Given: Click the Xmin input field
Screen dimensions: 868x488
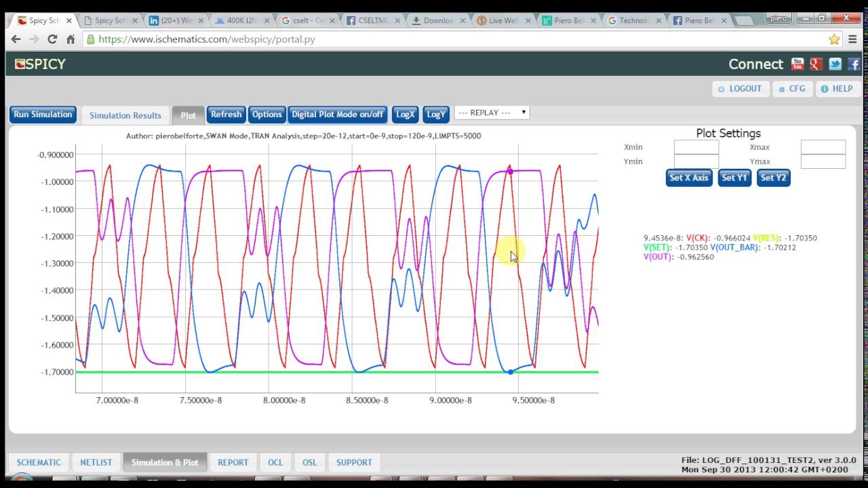Looking at the screenshot, I should (x=696, y=147).
